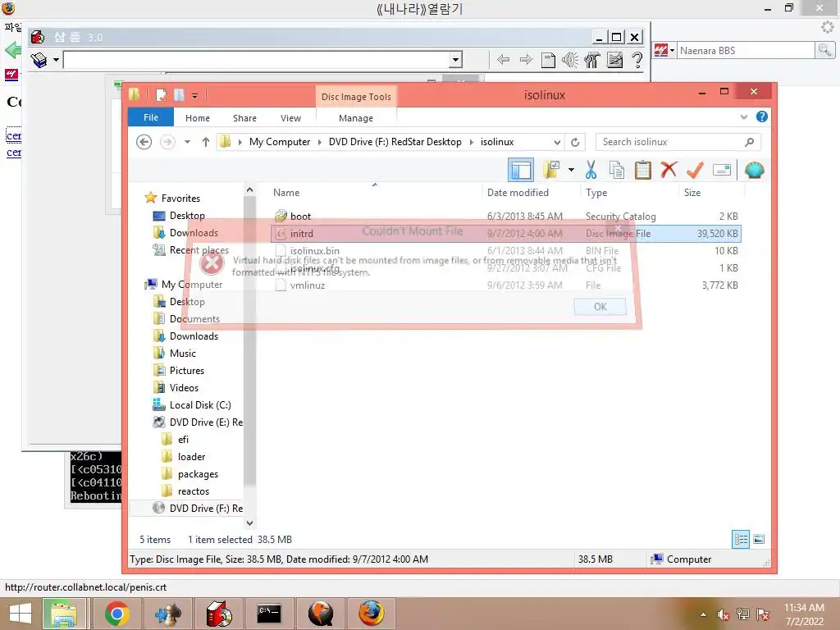
Task: Click DVD Drive (F:) RedStar Desktop breadcrumb
Action: [395, 142]
